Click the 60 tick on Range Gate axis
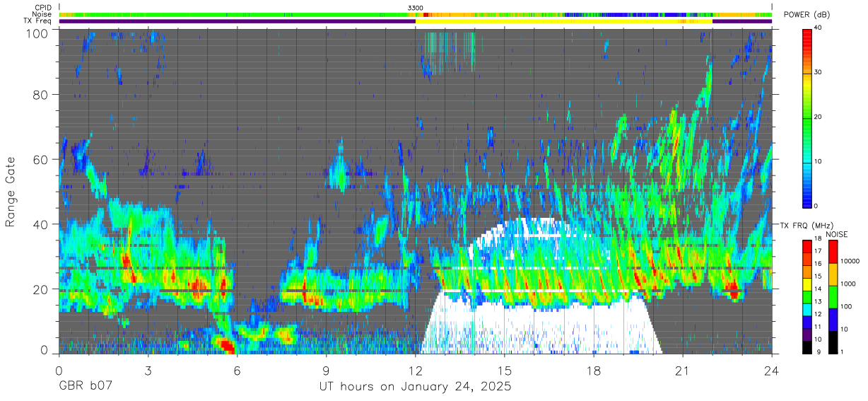 pos(41,160)
